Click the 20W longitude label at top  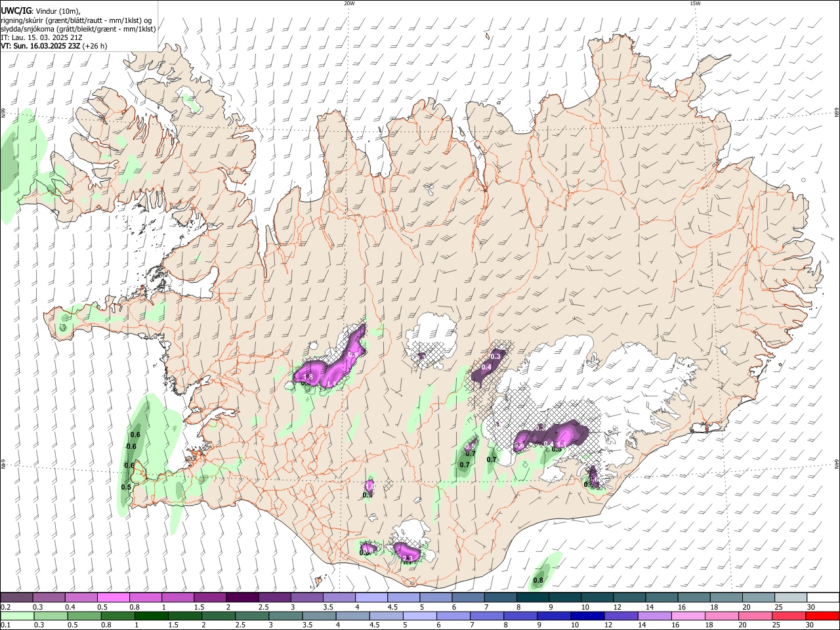point(349,3)
